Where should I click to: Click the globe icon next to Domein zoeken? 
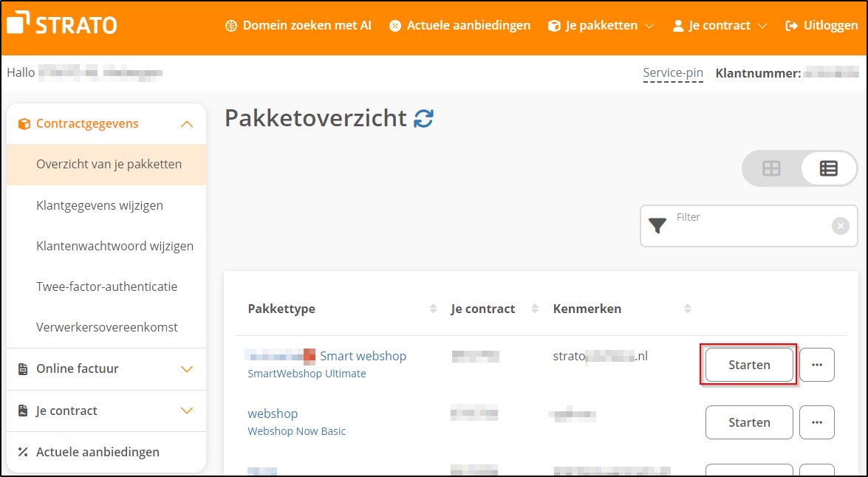(x=230, y=25)
